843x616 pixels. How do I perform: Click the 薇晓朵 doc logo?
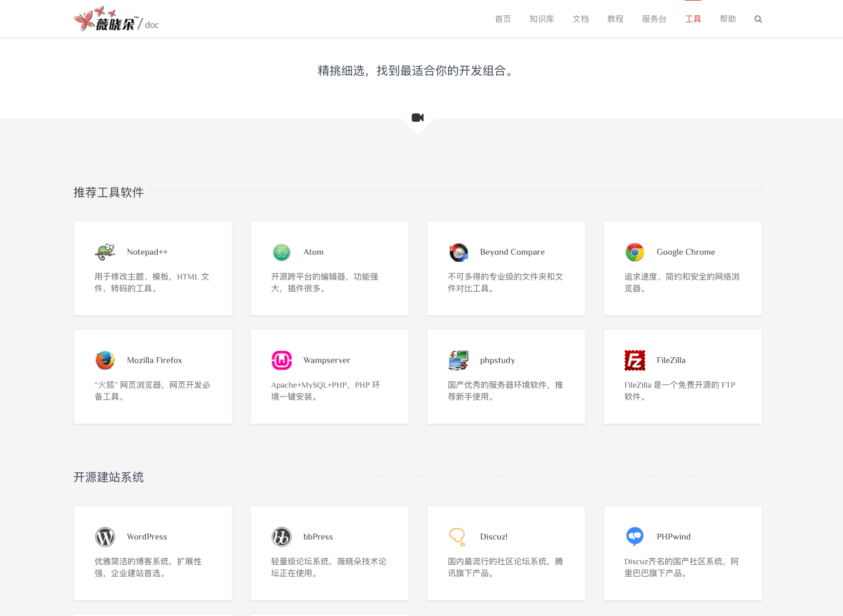pyautogui.click(x=117, y=19)
